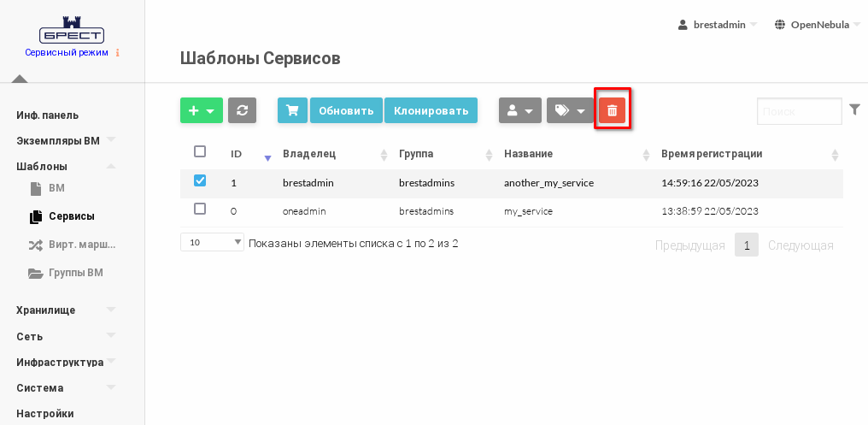
Task: Click the red trash delete icon
Action: (612, 110)
